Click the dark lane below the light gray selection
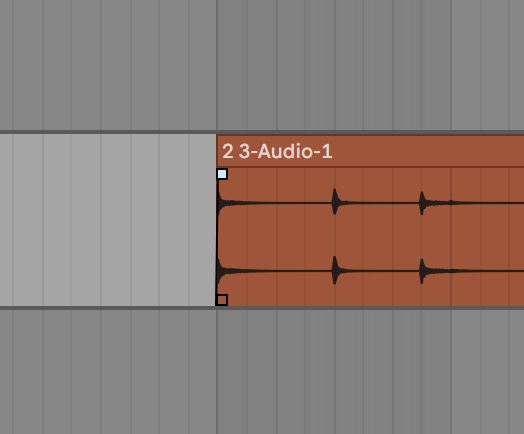Image resolution: width=524 pixels, height=434 pixels. (108, 372)
